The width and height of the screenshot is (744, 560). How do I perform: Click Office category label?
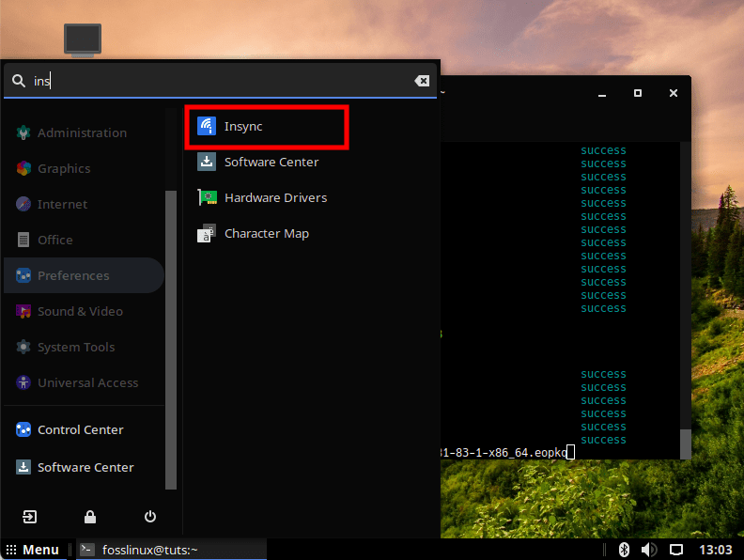(55, 240)
